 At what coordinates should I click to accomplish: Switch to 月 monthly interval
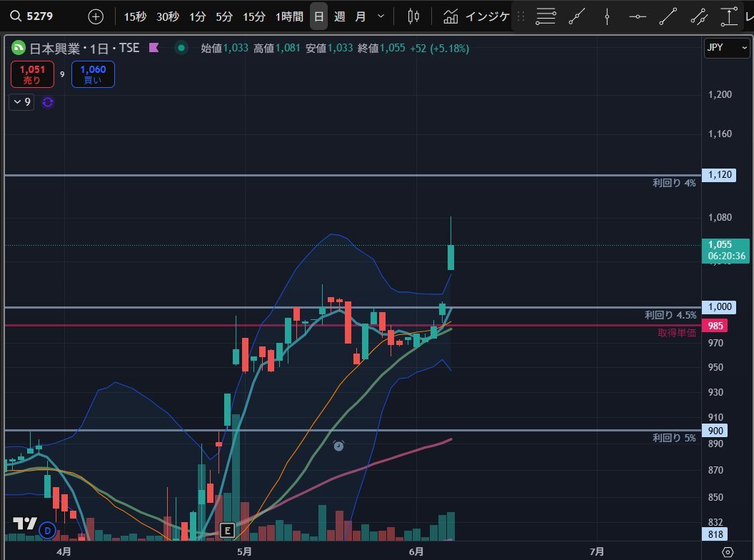coord(360,17)
